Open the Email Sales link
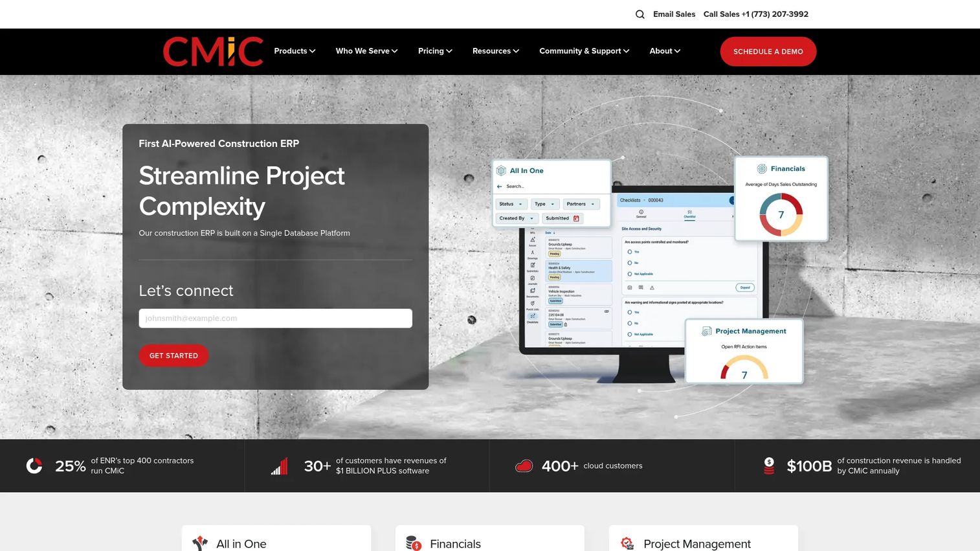980x551 pixels. (674, 14)
